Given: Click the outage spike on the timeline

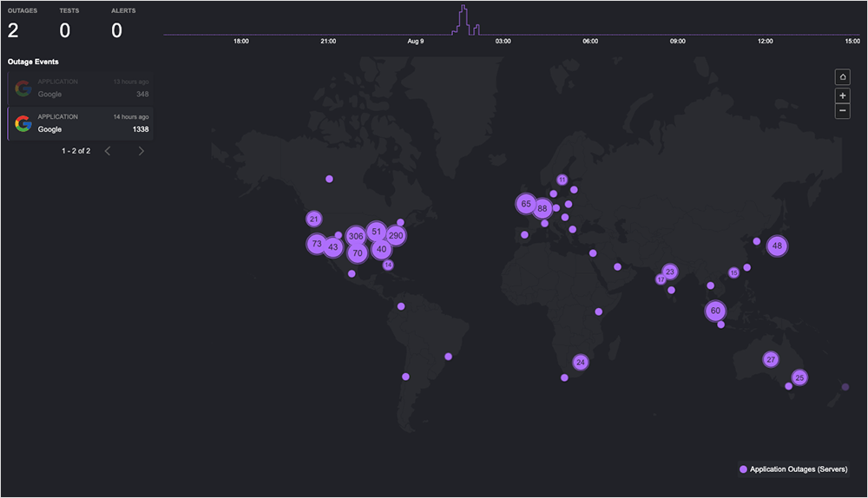Looking at the screenshot, I should click(464, 19).
